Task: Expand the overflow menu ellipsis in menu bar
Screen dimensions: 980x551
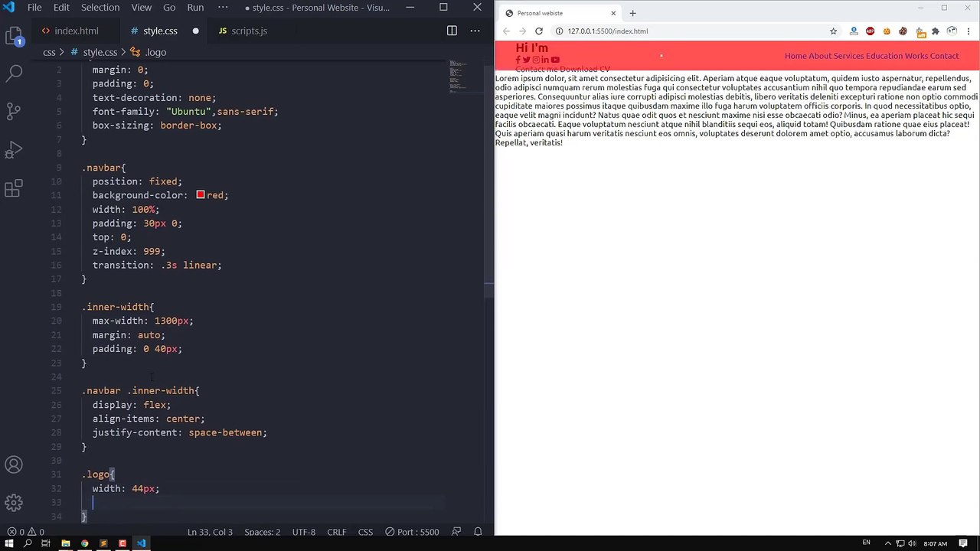Action: click(x=223, y=8)
